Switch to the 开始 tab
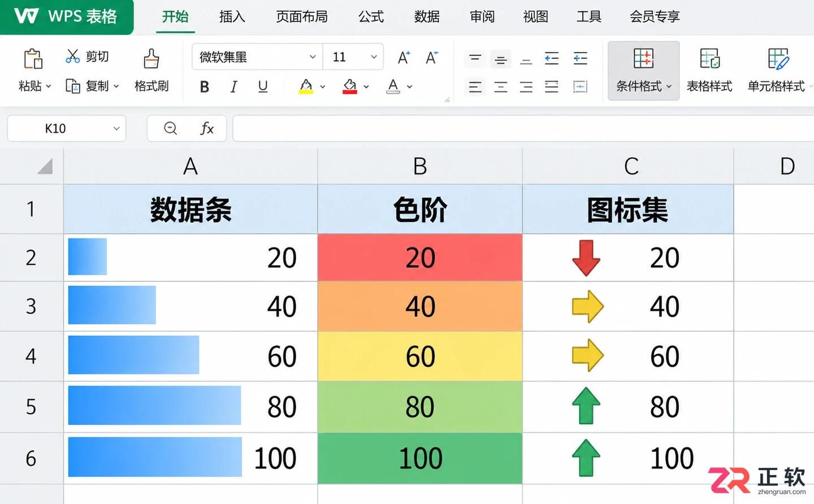The image size is (814, 504). coord(175,17)
